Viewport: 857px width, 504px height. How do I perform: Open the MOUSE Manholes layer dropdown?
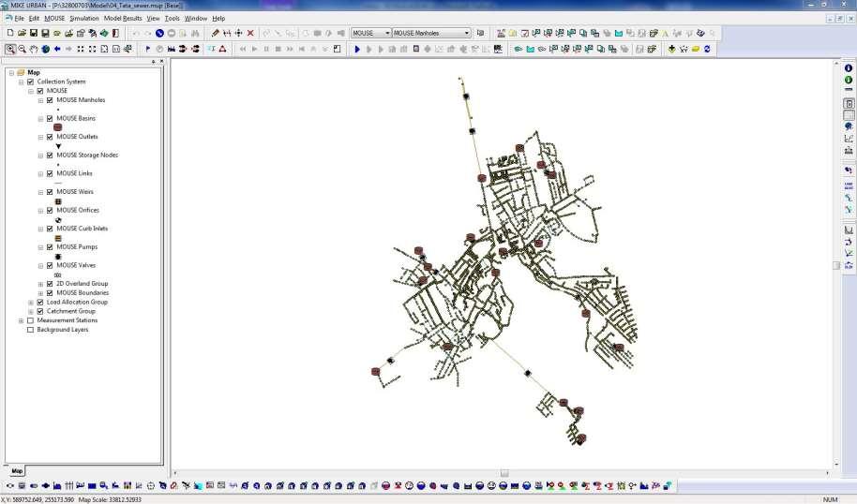point(467,34)
